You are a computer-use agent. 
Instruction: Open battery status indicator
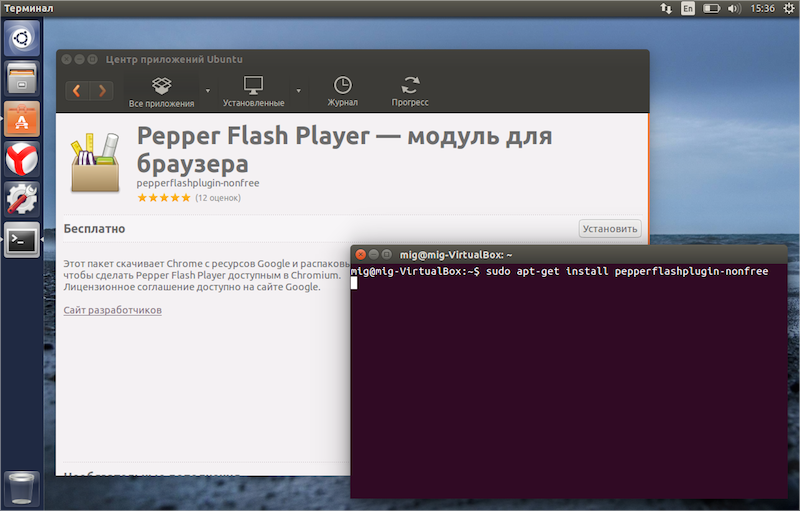(711, 8)
